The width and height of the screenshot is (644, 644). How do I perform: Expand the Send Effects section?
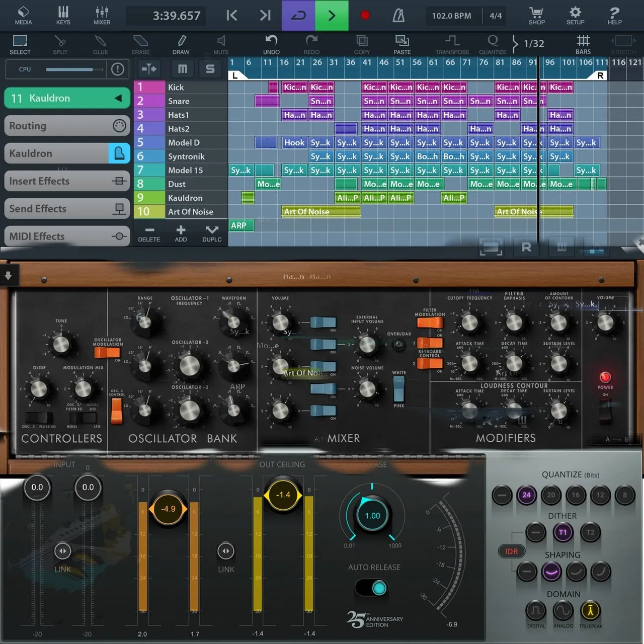(x=67, y=209)
